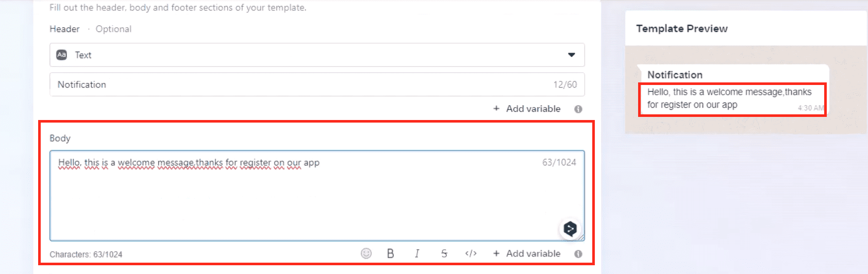The width and height of the screenshot is (868, 274).
Task: Focus the Notification header text field
Action: 299,84
